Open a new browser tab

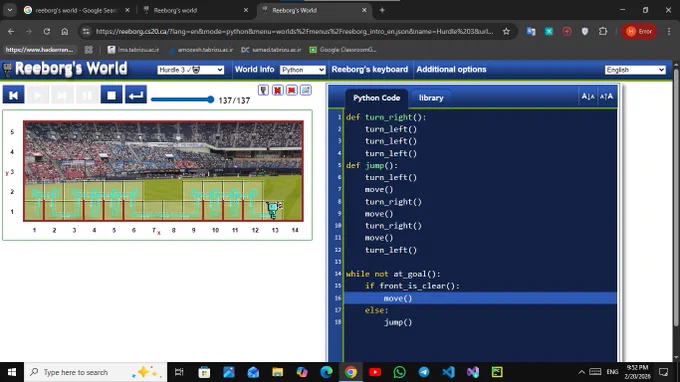coord(382,10)
